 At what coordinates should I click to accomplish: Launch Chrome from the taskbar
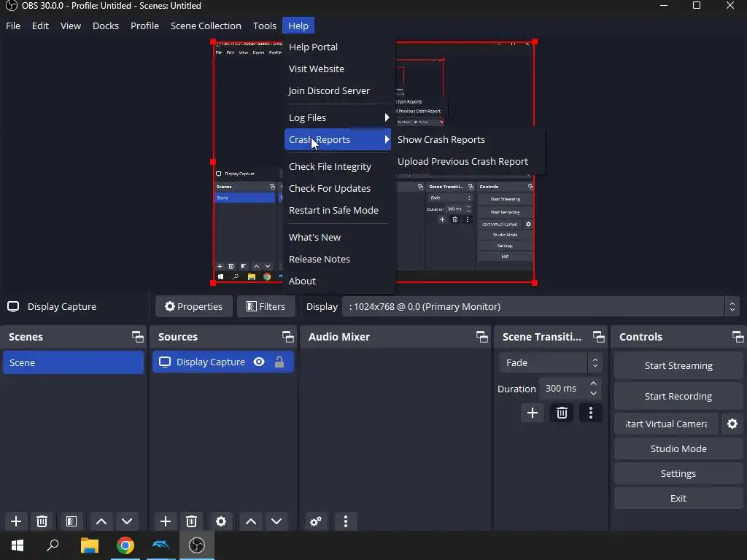(125, 545)
